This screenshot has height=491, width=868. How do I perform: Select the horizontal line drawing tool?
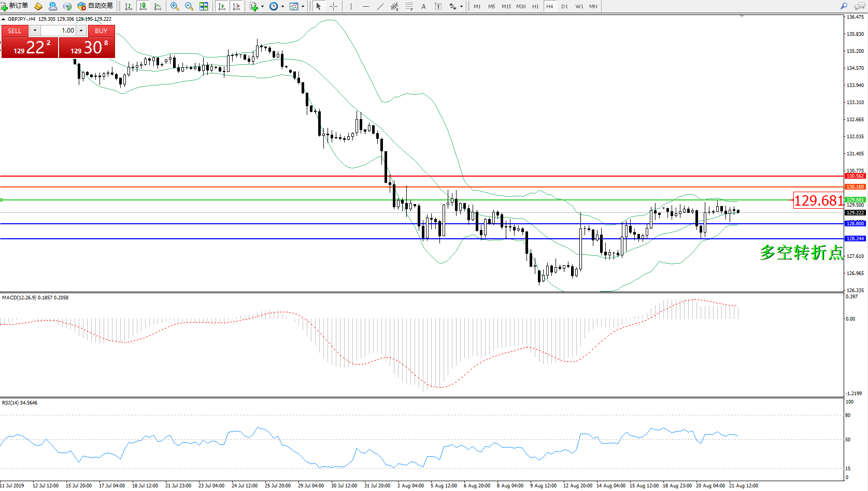coord(366,6)
